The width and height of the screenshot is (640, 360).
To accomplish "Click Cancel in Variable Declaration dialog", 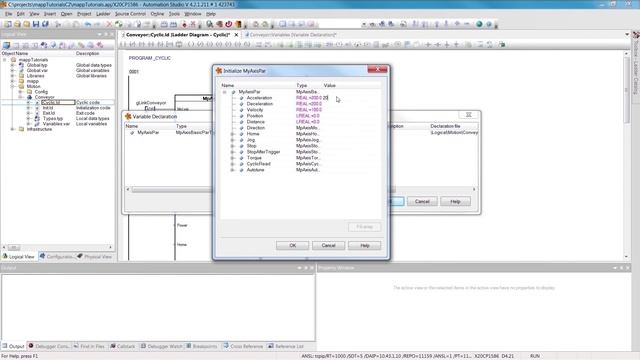I will coord(422,201).
